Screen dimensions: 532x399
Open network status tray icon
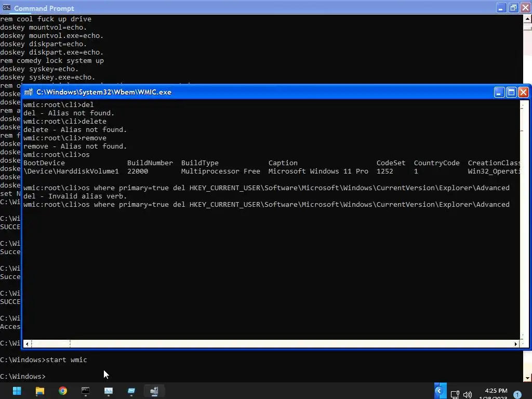(x=455, y=395)
